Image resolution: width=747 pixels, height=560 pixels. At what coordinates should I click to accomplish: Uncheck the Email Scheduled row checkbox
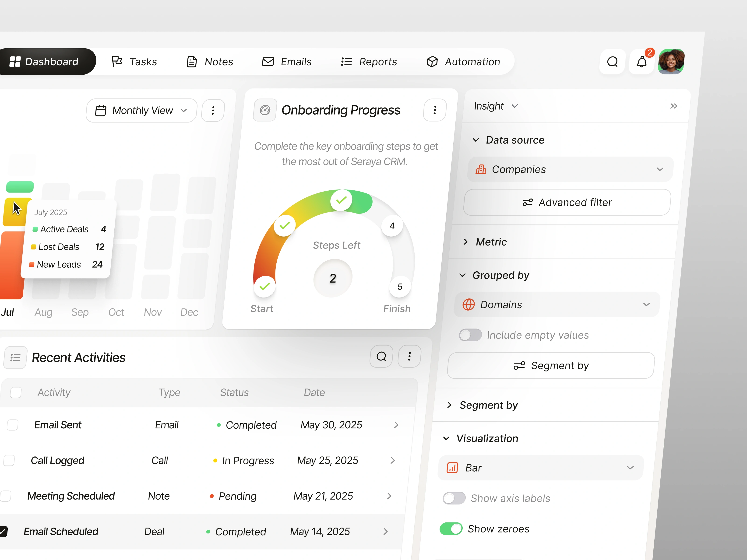3,531
